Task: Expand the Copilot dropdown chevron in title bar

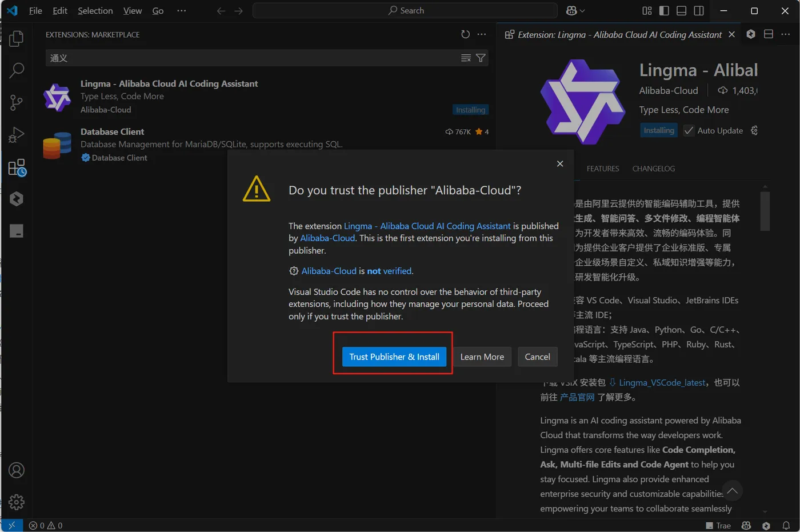Action: [x=582, y=11]
